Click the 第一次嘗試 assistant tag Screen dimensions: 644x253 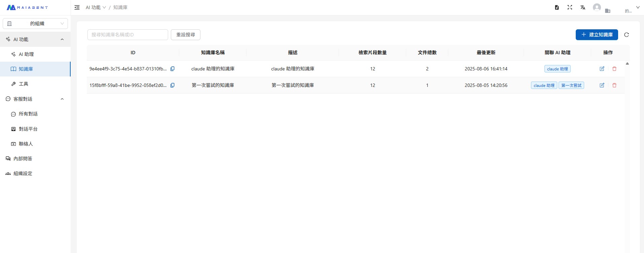coord(571,85)
